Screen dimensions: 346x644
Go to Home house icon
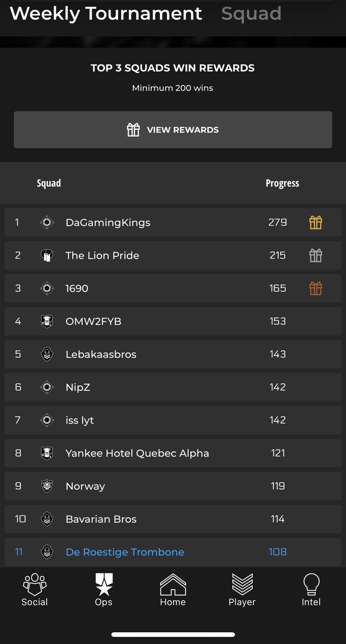[x=173, y=584]
